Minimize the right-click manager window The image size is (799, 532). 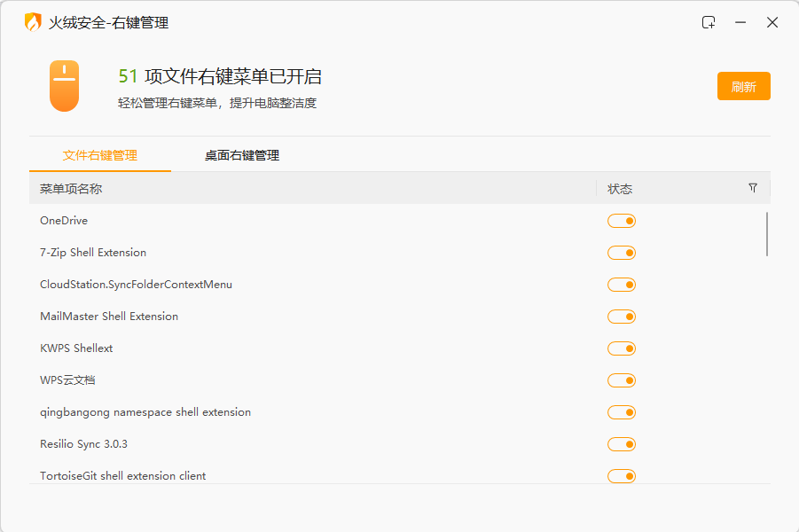pyautogui.click(x=740, y=22)
